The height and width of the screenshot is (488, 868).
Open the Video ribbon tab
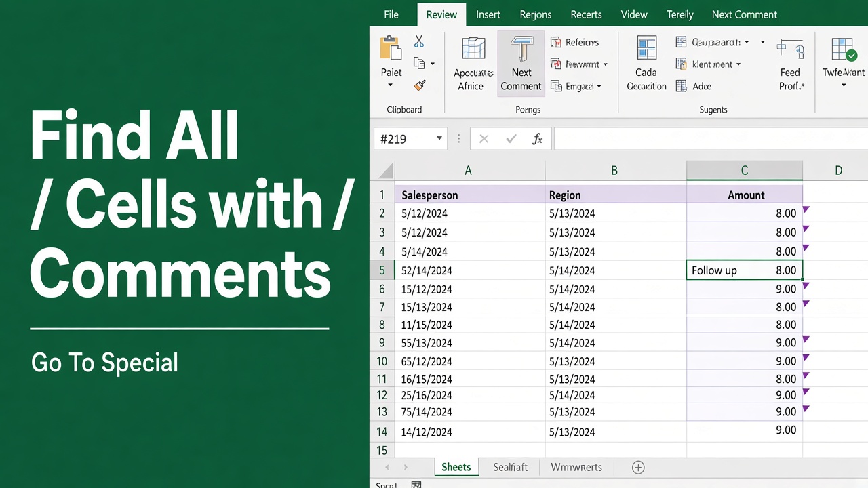[x=634, y=14]
